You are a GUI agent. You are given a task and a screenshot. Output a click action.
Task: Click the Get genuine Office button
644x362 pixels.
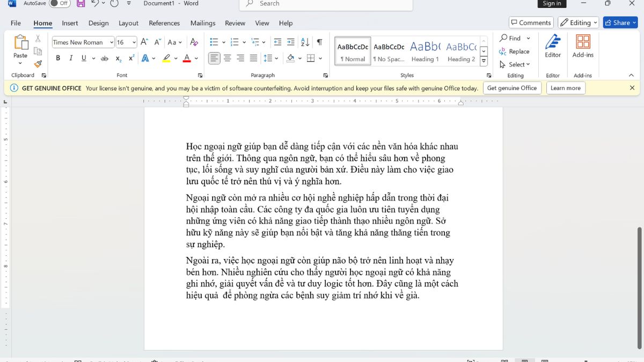coord(512,88)
